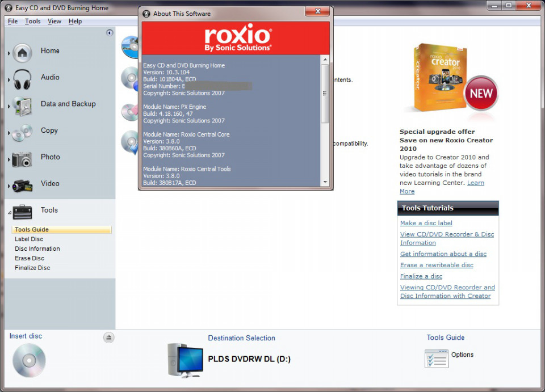Choose the Copy discs icon
Screen dimensions: 545x392
point(22,133)
